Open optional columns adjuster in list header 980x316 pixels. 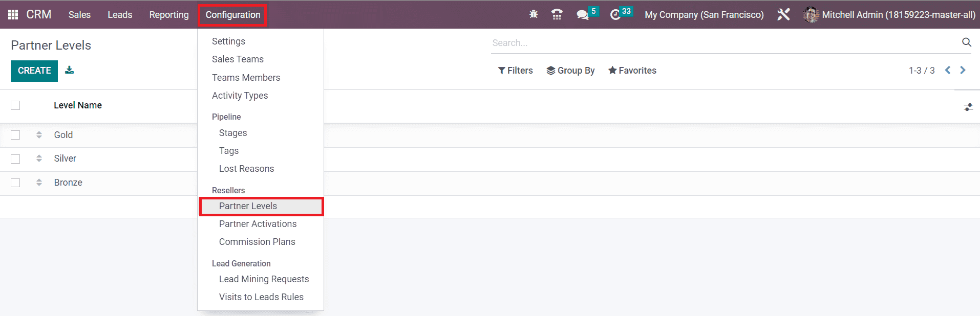click(968, 107)
